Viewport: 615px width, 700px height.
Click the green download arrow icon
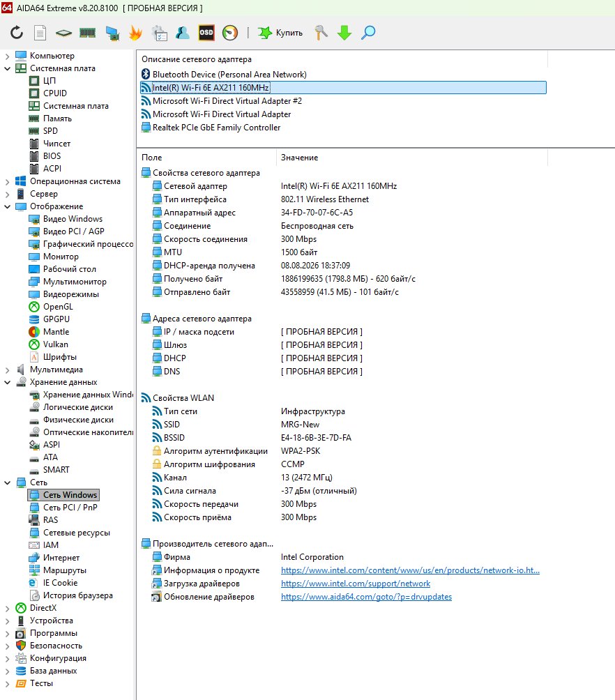tap(344, 33)
